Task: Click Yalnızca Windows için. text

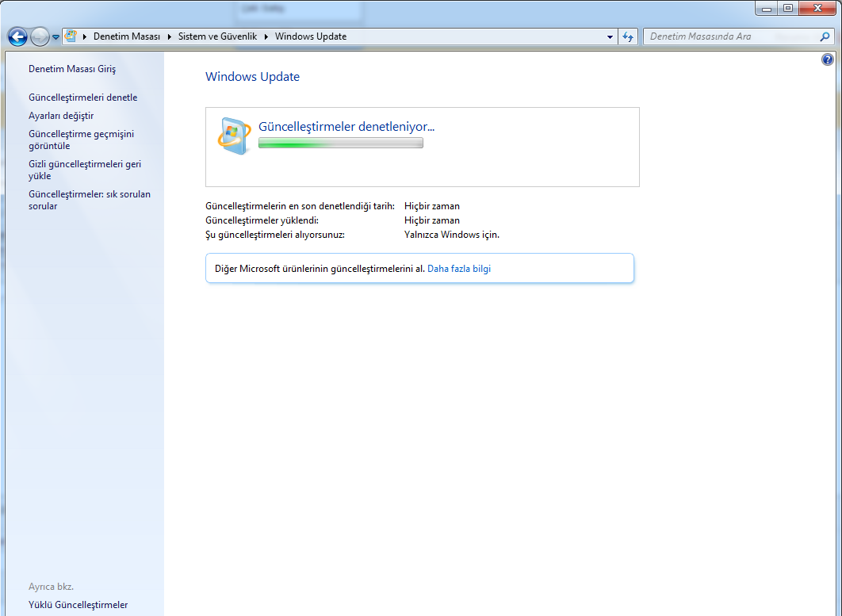Action: [452, 235]
